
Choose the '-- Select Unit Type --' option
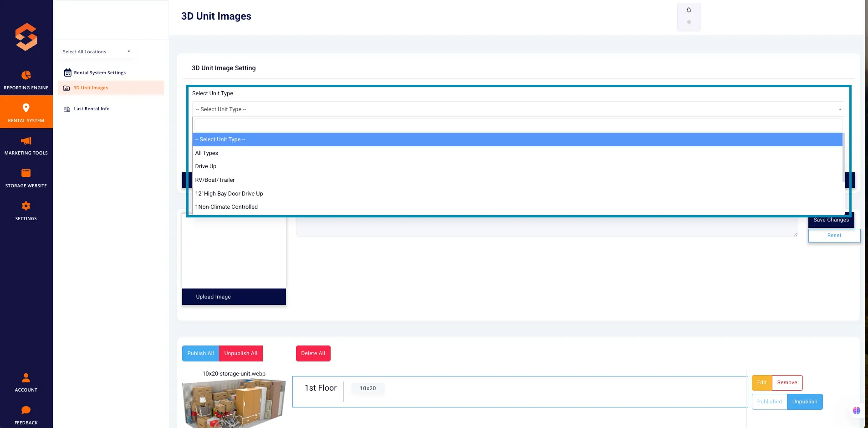[x=517, y=139]
